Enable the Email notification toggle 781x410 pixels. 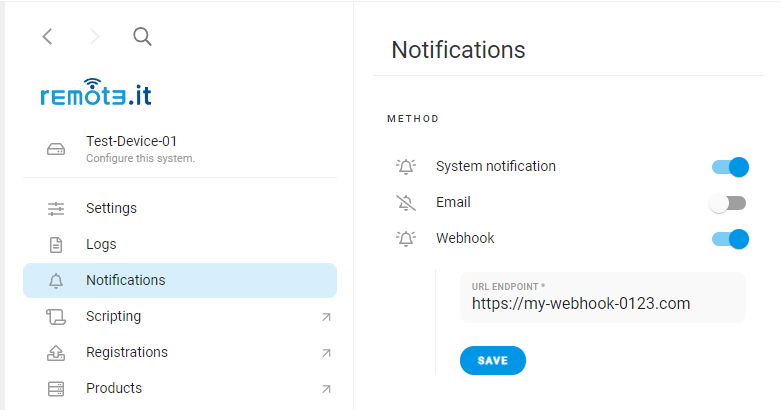(728, 203)
